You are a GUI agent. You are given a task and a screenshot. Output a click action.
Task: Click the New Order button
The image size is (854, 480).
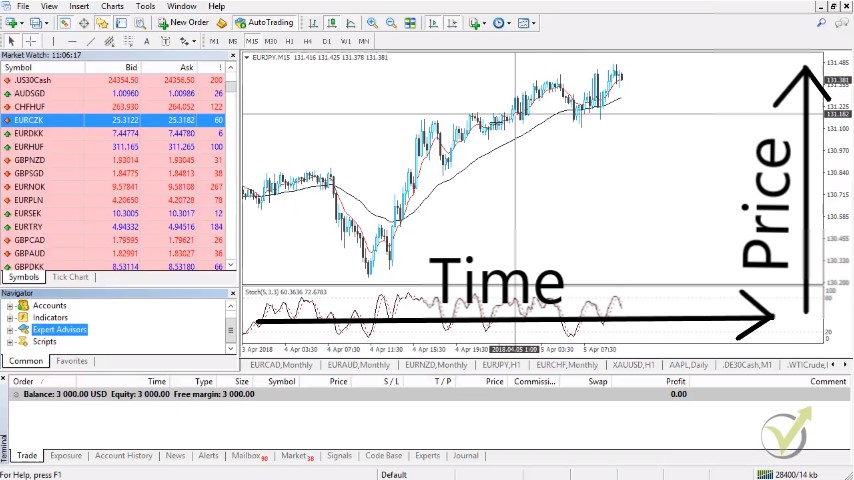(184, 23)
